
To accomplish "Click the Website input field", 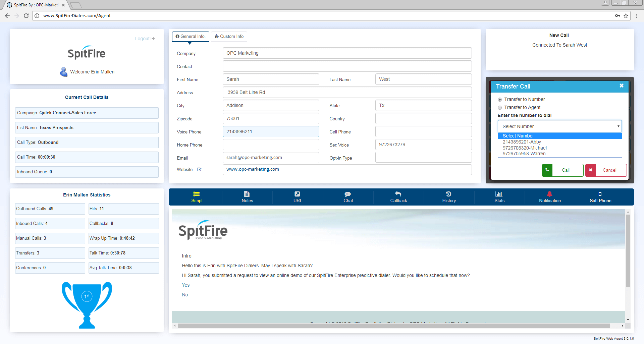I will [x=347, y=169].
